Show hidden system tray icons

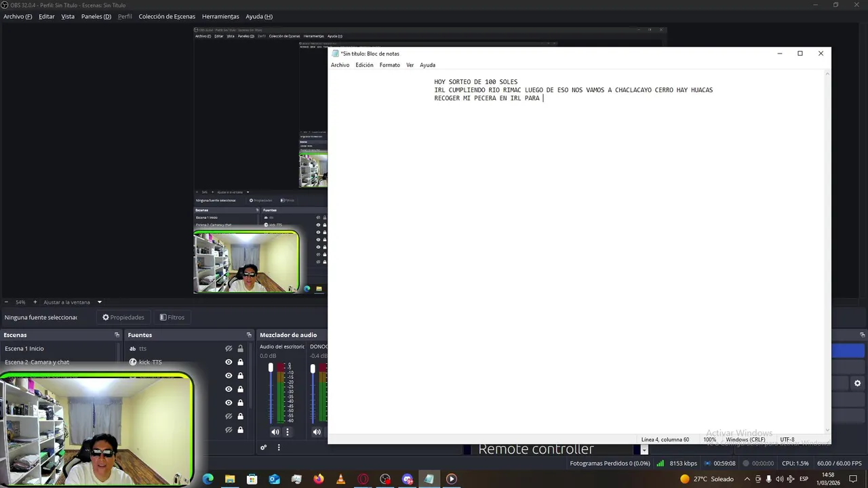[x=747, y=479]
